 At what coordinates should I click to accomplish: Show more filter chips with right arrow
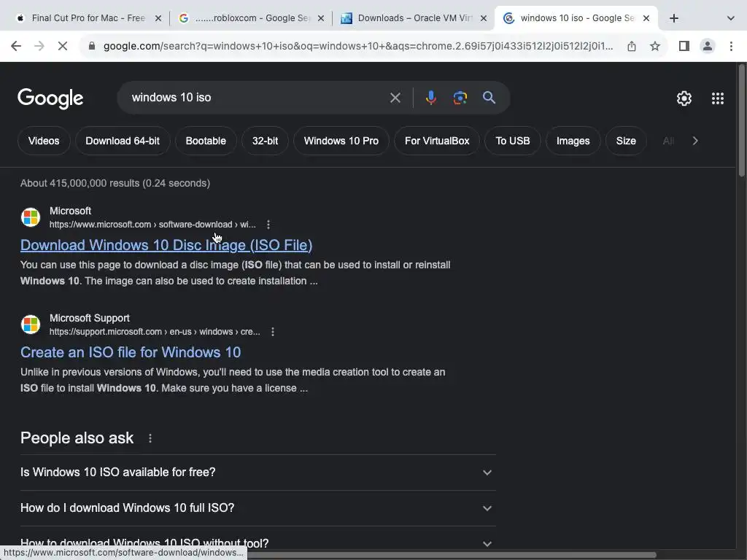click(695, 141)
